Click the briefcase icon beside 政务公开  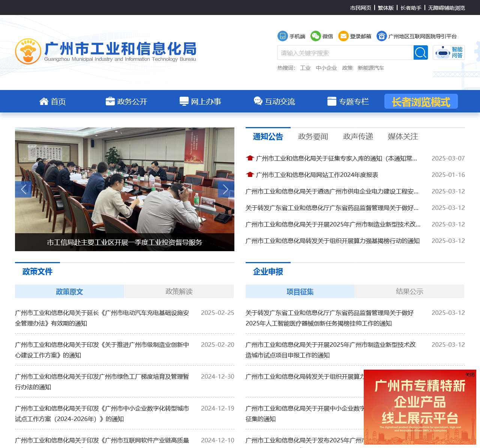click(110, 101)
